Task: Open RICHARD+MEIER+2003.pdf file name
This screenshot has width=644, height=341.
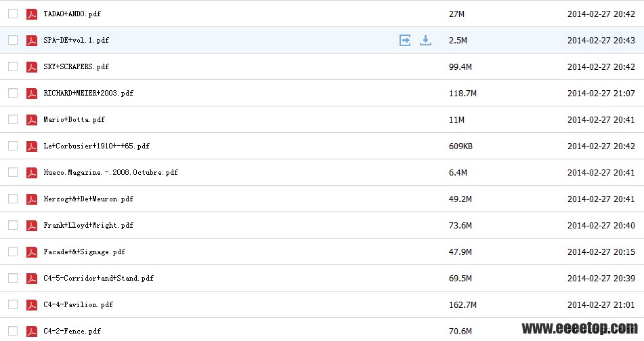Action: tap(88, 93)
